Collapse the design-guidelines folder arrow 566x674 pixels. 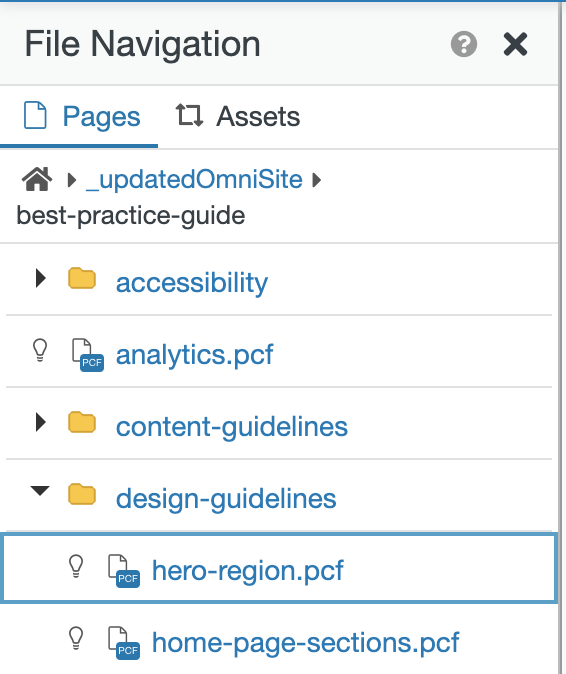coord(40,491)
